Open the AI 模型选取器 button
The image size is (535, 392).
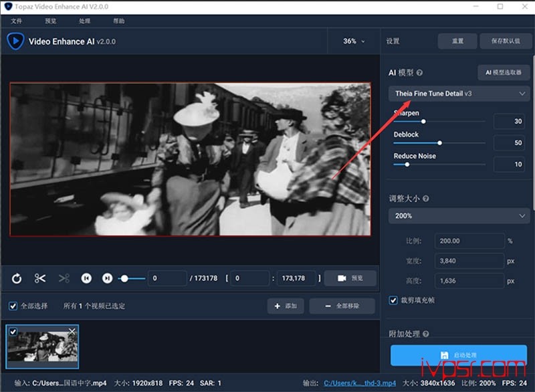tap(504, 72)
